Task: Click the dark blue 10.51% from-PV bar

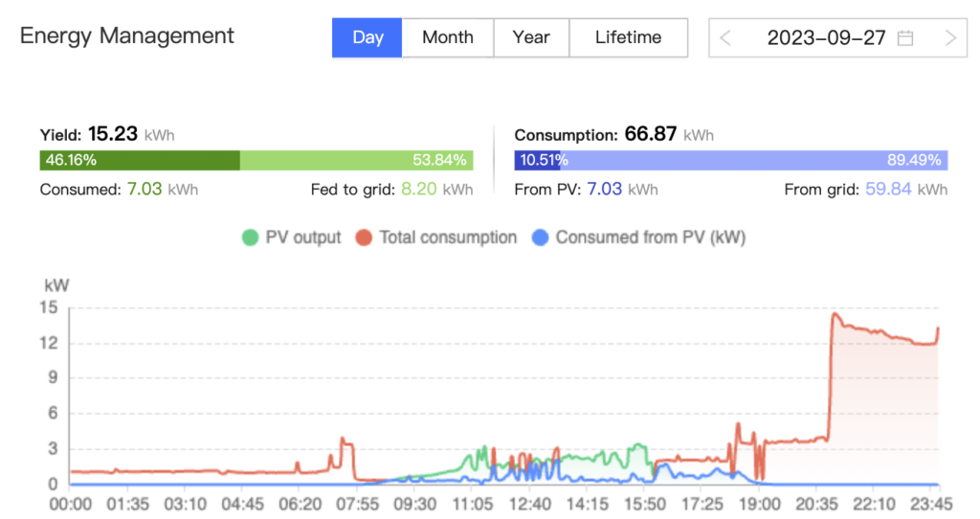Action: (x=537, y=160)
